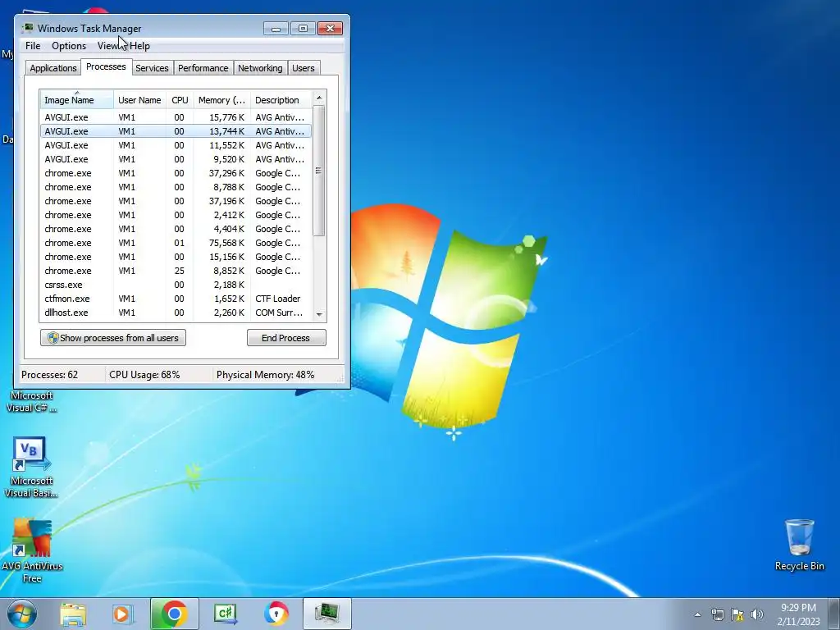This screenshot has width=840, height=630.
Task: Click Physical Memory: 48% status text
Action: click(265, 375)
